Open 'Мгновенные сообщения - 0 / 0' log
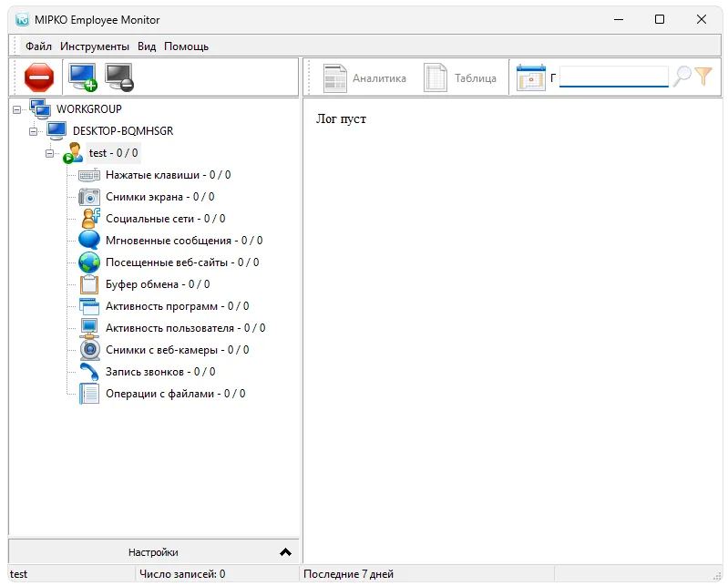This screenshot has width=728, height=586. tap(184, 241)
